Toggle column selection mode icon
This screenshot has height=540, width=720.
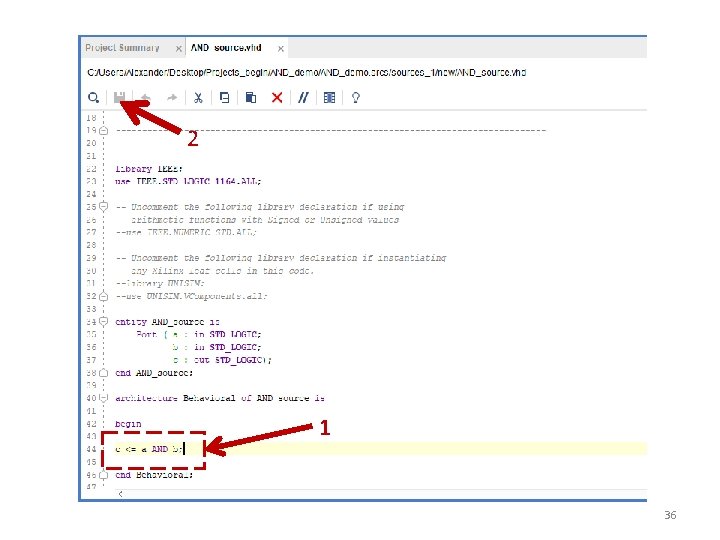click(329, 97)
